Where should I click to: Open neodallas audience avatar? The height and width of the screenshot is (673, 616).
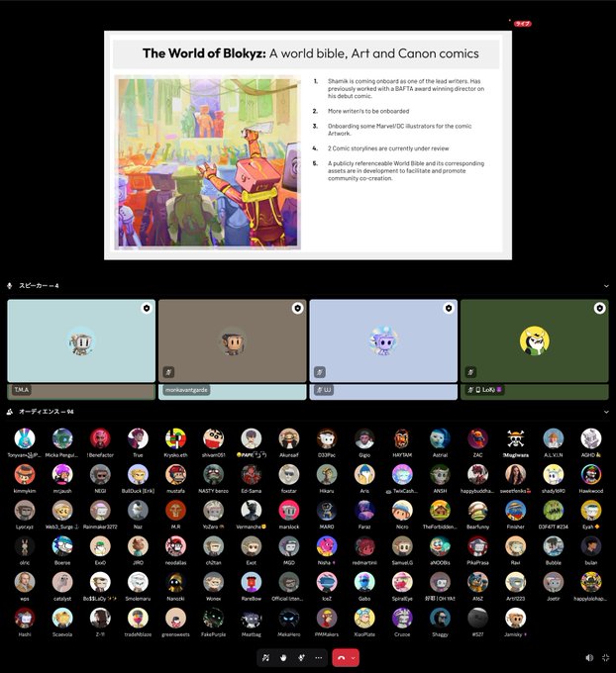(175, 546)
